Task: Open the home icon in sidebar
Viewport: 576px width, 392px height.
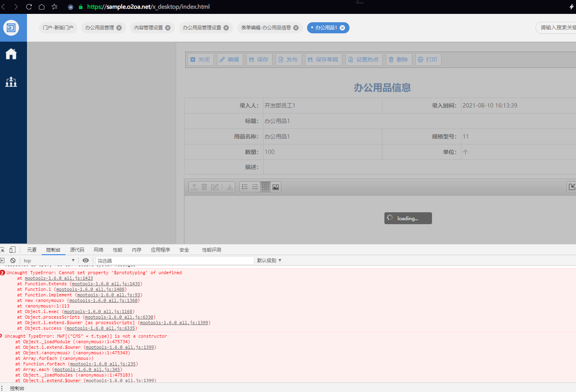Action: click(x=11, y=54)
